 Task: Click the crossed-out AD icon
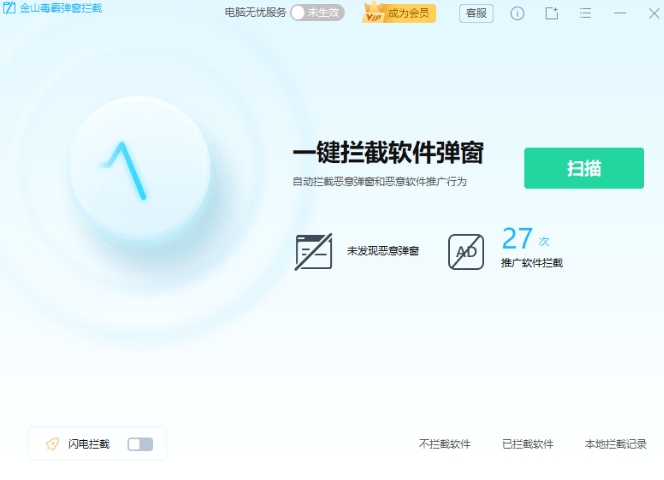(x=466, y=252)
